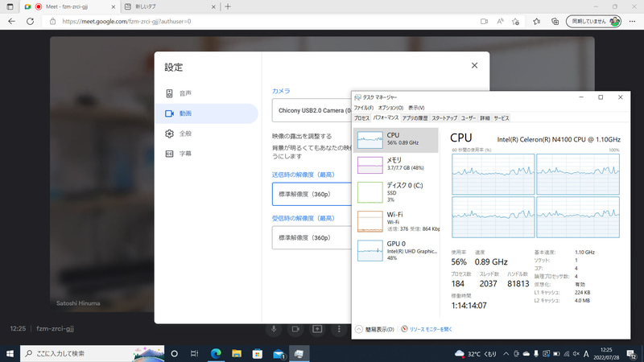644x362 pixels.
Task: Click taskbar search box ここに入力して検索
Action: pos(92,353)
